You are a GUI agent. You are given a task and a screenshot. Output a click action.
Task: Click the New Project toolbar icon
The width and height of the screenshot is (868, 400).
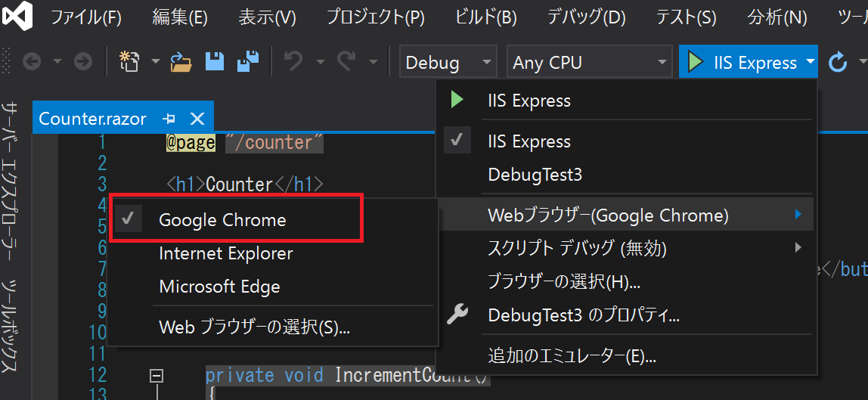131,62
